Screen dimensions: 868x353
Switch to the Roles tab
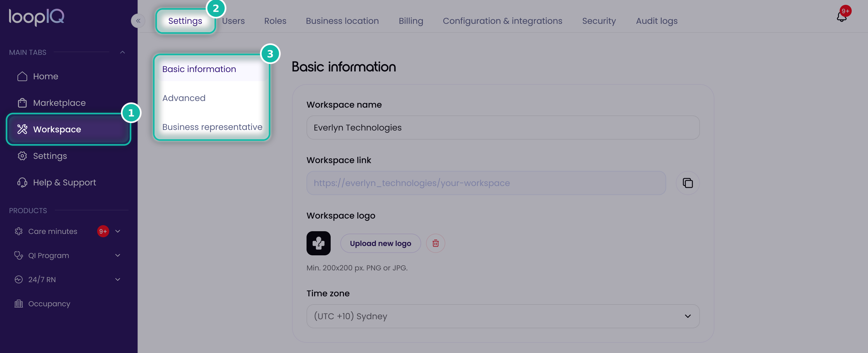click(275, 21)
